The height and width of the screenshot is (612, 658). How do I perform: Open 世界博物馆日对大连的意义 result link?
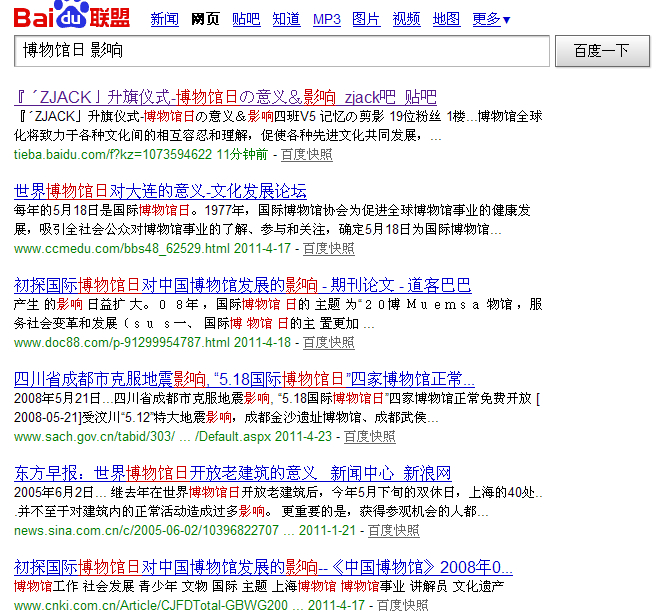160,191
